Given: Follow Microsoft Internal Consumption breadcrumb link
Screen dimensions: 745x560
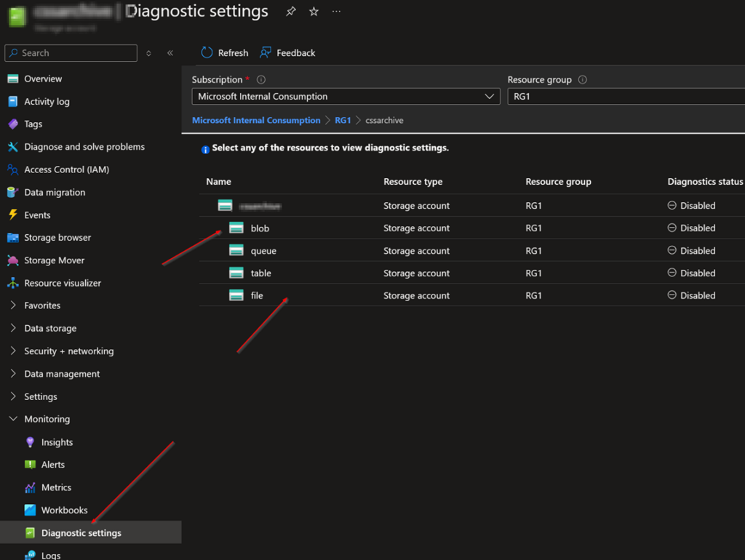Looking at the screenshot, I should point(256,121).
